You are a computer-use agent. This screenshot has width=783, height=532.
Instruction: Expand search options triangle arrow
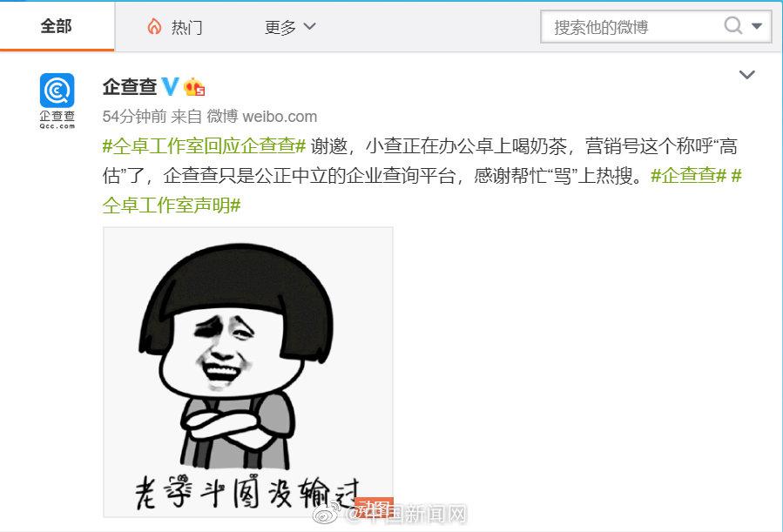(x=757, y=25)
